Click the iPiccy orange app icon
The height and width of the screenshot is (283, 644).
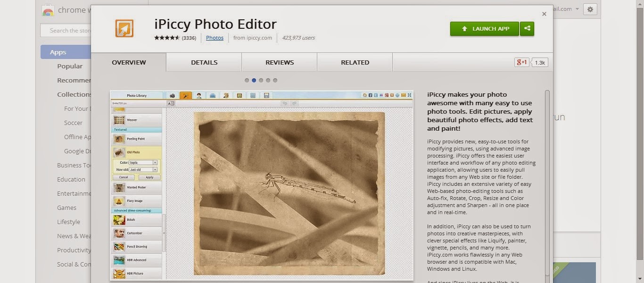pos(124,28)
